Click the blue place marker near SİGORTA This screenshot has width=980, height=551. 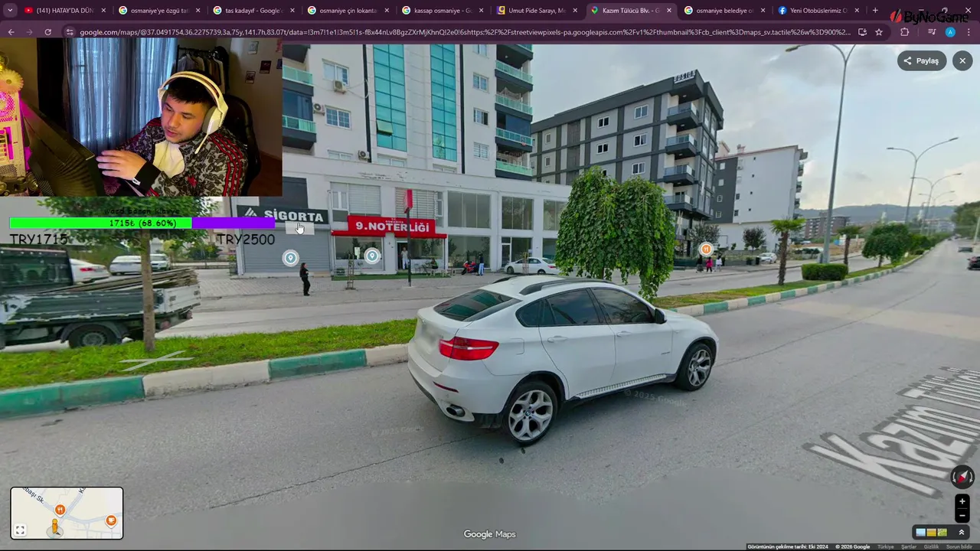[x=290, y=259]
